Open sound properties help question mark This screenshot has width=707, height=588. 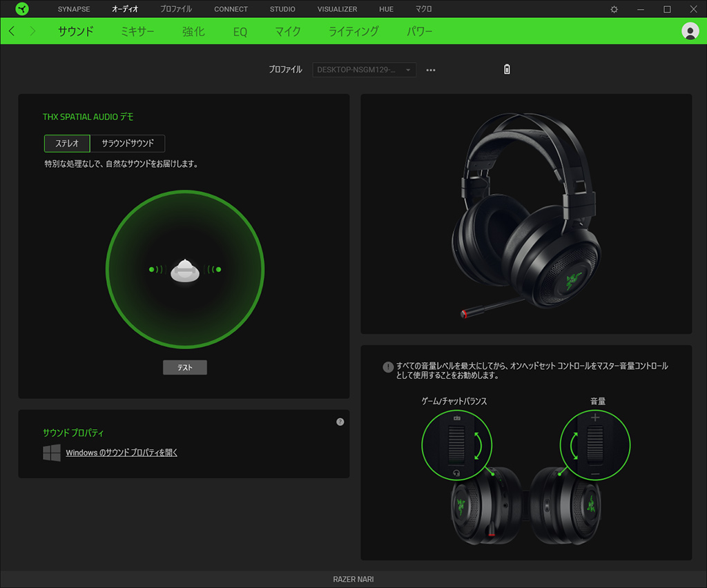coord(340,422)
